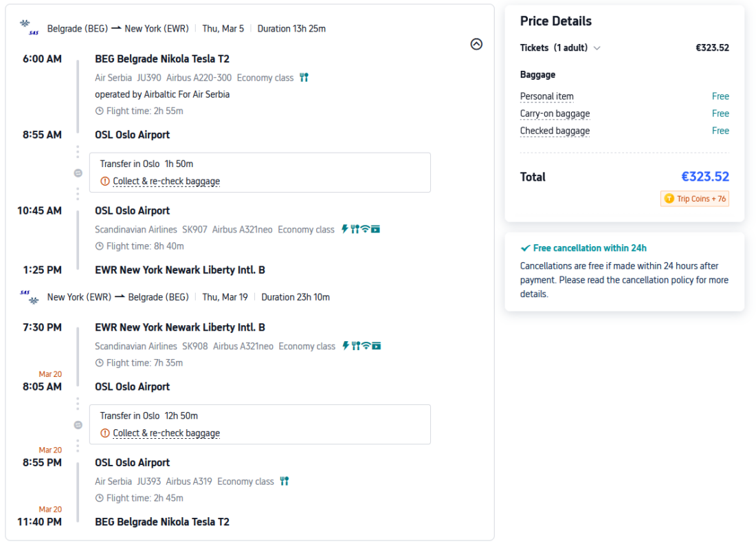Screen dimensions: 756x544
Task: Click the Carry-on baggage label
Action: pos(555,113)
